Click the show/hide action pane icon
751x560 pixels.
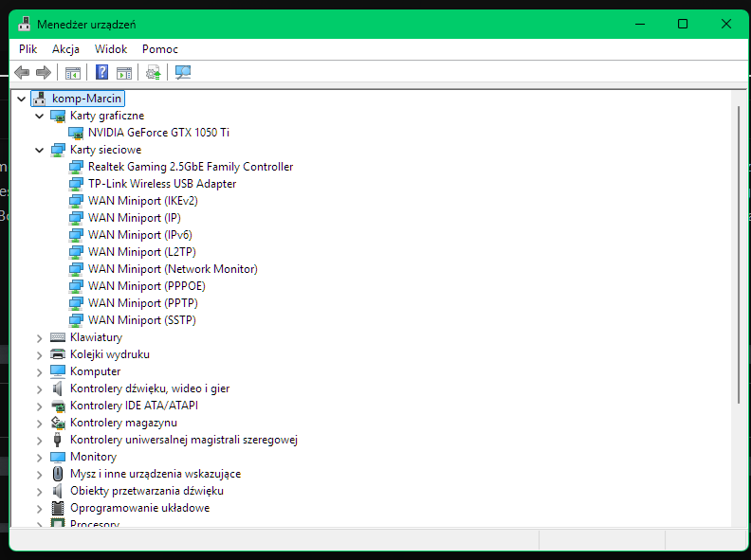[124, 72]
